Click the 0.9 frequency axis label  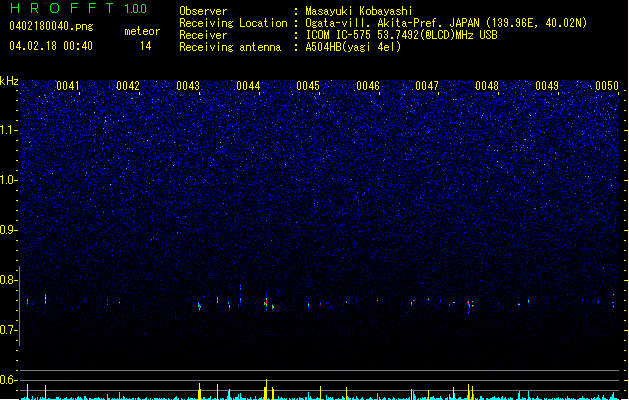click(x=8, y=230)
